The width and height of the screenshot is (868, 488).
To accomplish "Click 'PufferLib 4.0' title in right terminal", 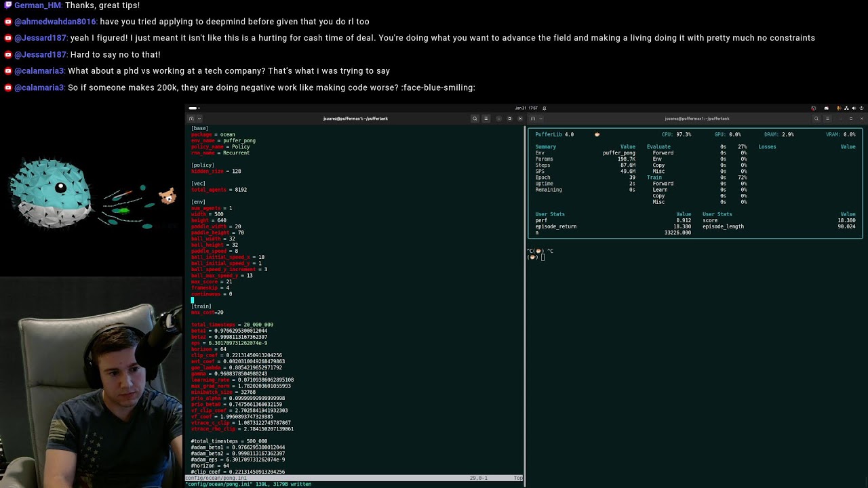I will coord(554,134).
